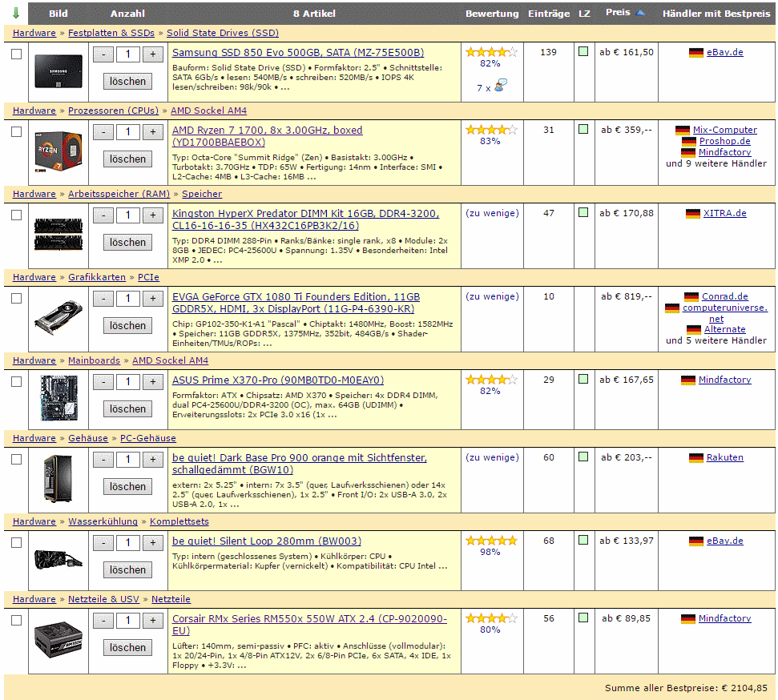
Task: Increase quantity of Silent Loop 280mm
Action: tap(153, 543)
